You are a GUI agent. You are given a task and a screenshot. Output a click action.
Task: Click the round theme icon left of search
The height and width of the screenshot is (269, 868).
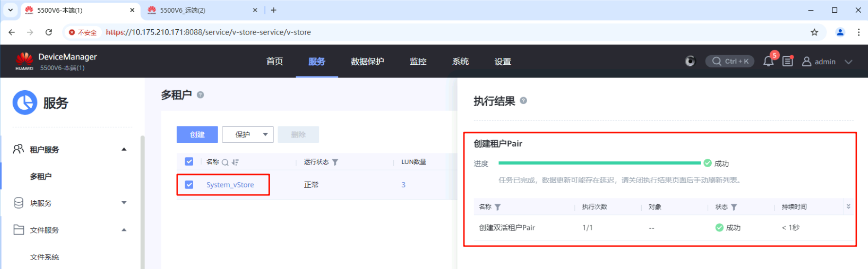pyautogui.click(x=690, y=61)
